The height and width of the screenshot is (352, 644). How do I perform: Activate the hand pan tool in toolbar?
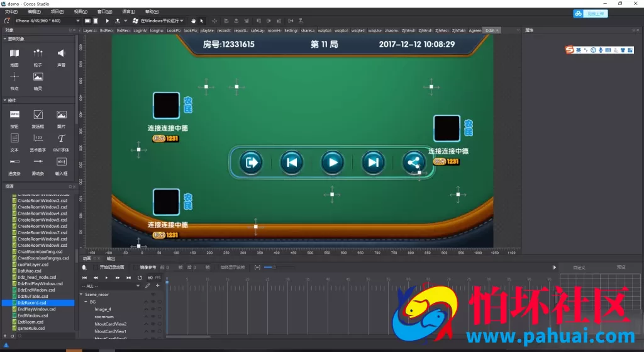[194, 21]
